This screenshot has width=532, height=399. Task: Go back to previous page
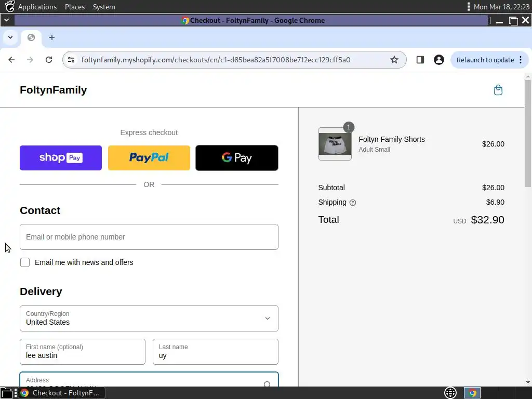[x=11, y=60]
